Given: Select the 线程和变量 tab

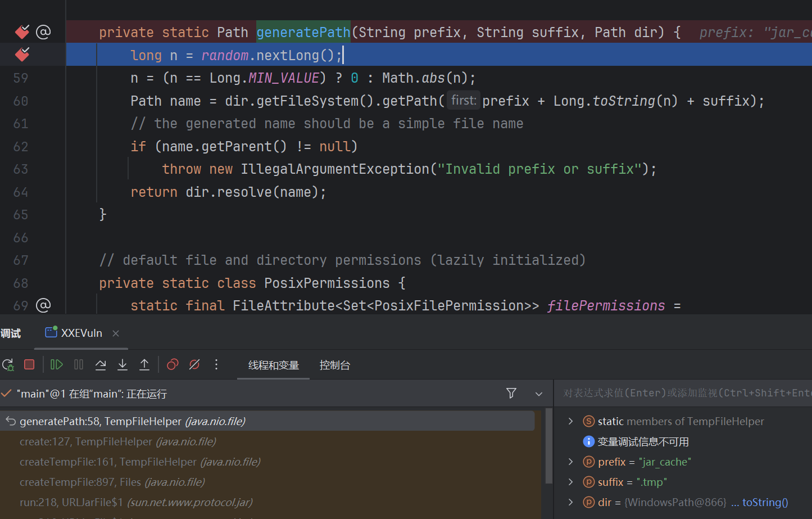Looking at the screenshot, I should coord(273,365).
